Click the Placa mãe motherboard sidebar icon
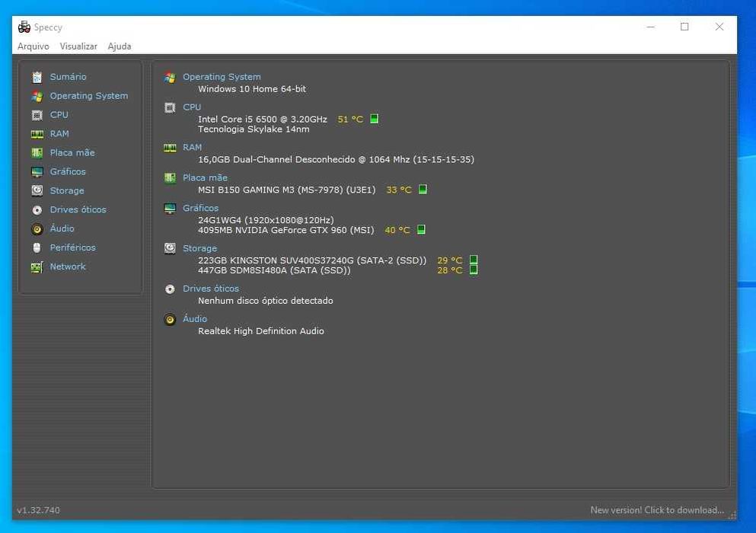The width and height of the screenshot is (756, 533). pos(37,153)
